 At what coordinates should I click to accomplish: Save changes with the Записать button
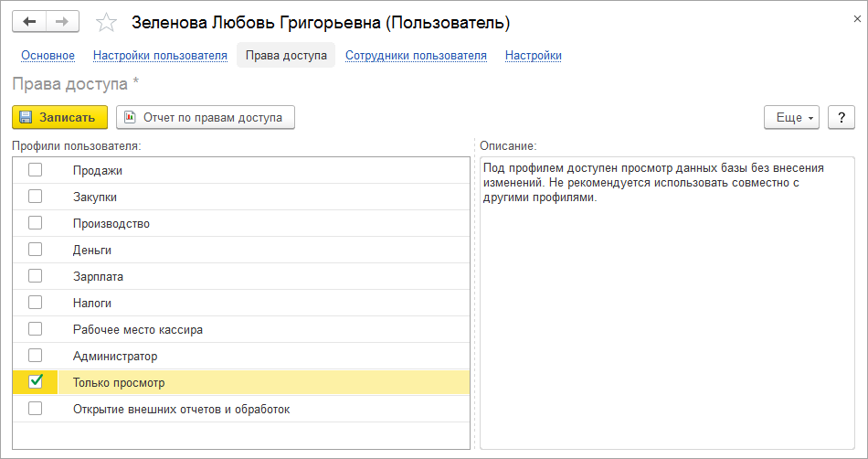pyautogui.click(x=59, y=117)
